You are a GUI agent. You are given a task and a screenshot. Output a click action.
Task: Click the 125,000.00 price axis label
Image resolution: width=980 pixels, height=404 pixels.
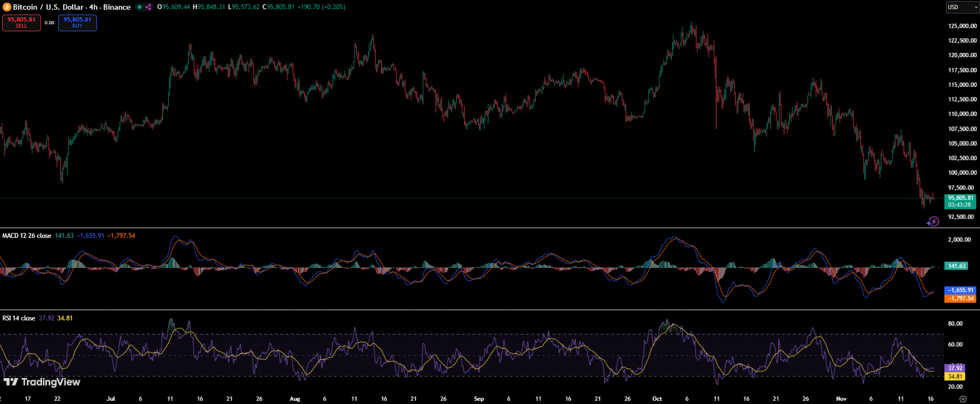tap(962, 26)
